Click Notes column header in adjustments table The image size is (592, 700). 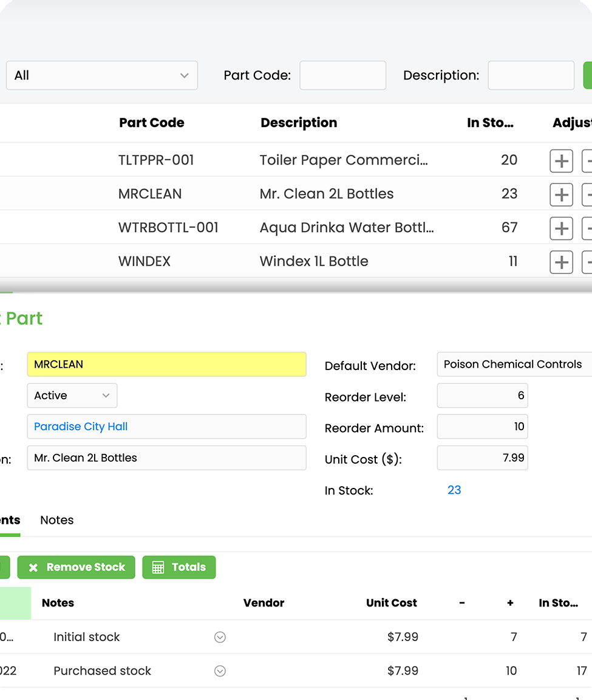[x=58, y=603]
